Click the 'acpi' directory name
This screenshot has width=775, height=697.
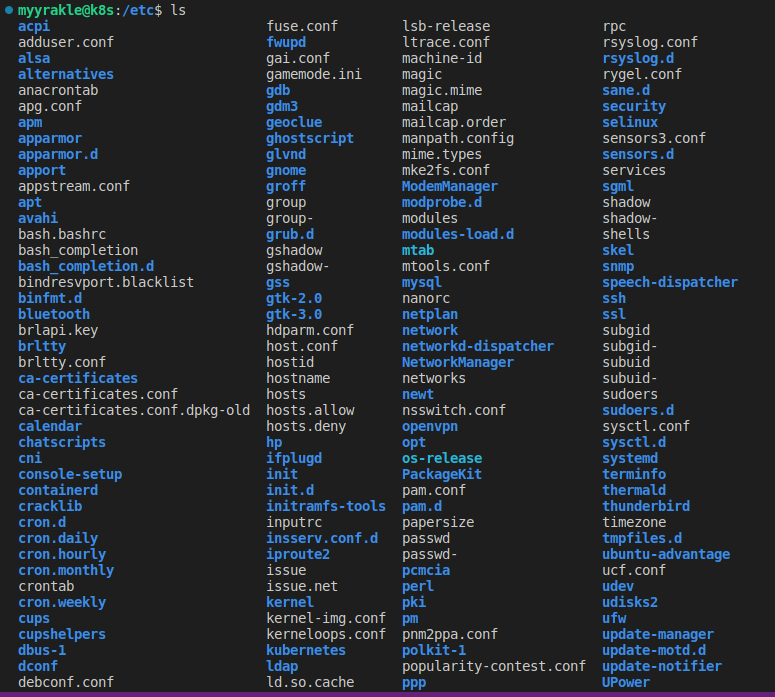tap(34, 26)
